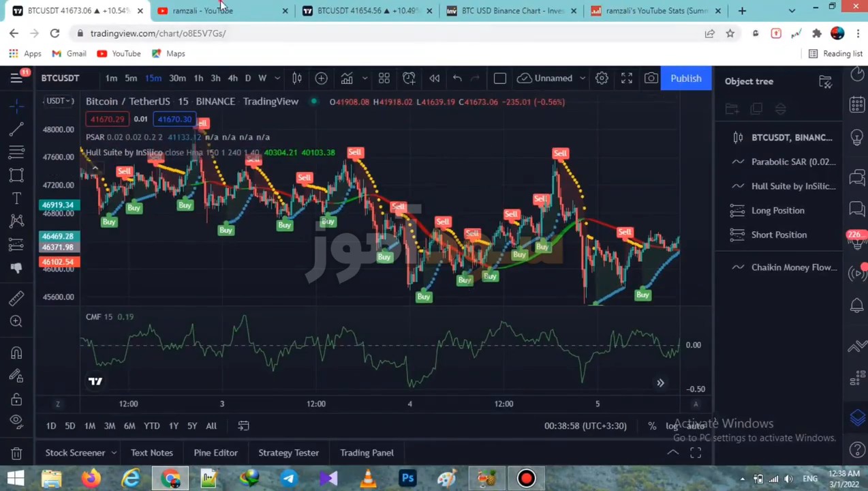868x491 pixels.
Task: Select the 15m timeframe
Action: [x=153, y=78]
